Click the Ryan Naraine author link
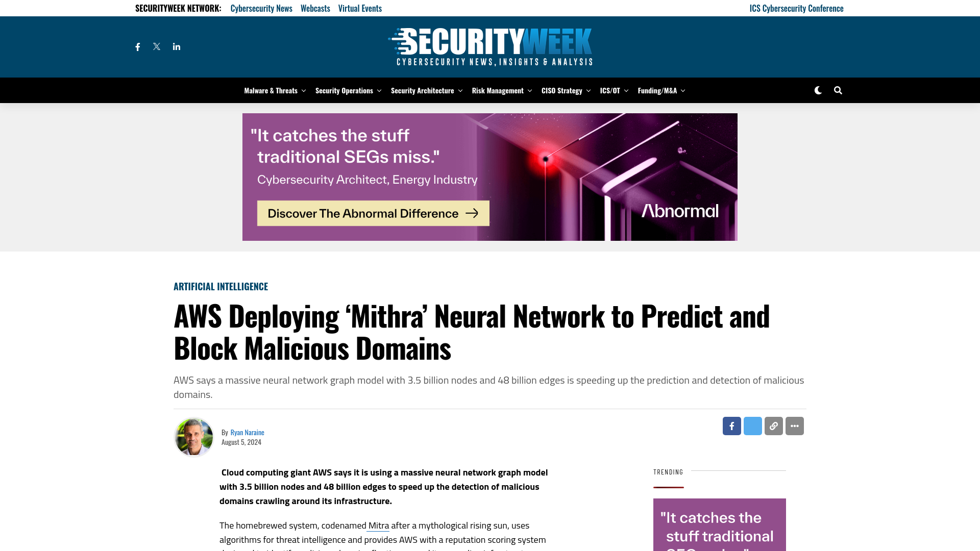 click(x=247, y=432)
